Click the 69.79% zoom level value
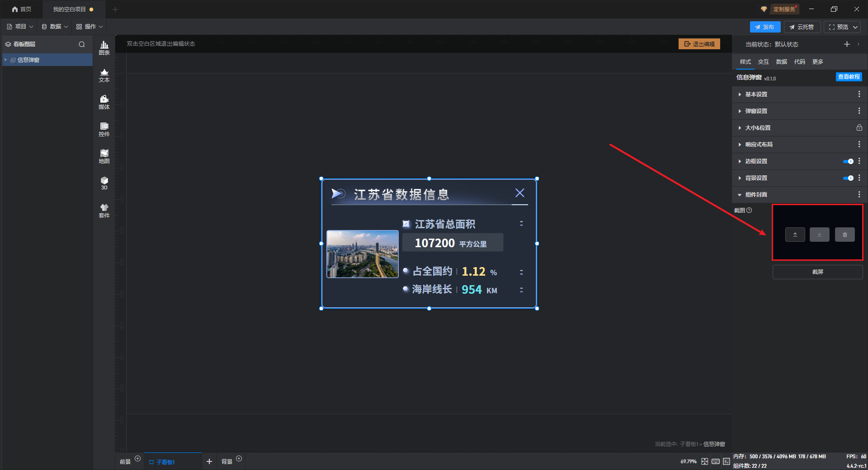The width and height of the screenshot is (868, 470). pos(689,461)
